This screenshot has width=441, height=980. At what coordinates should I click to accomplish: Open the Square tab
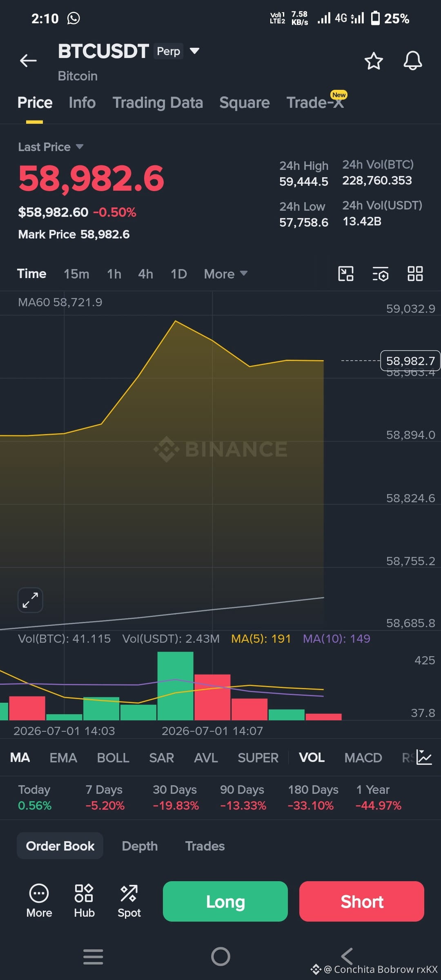[244, 102]
